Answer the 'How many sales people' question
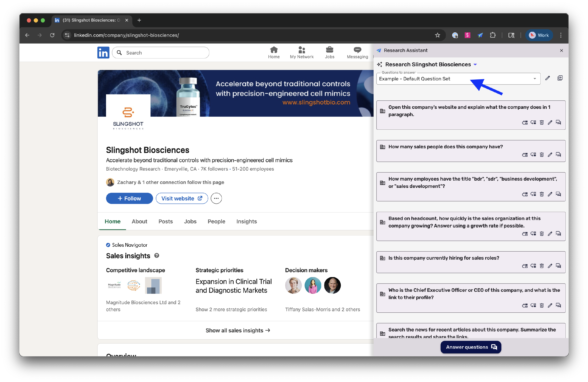The image size is (588, 382). pyautogui.click(x=558, y=155)
